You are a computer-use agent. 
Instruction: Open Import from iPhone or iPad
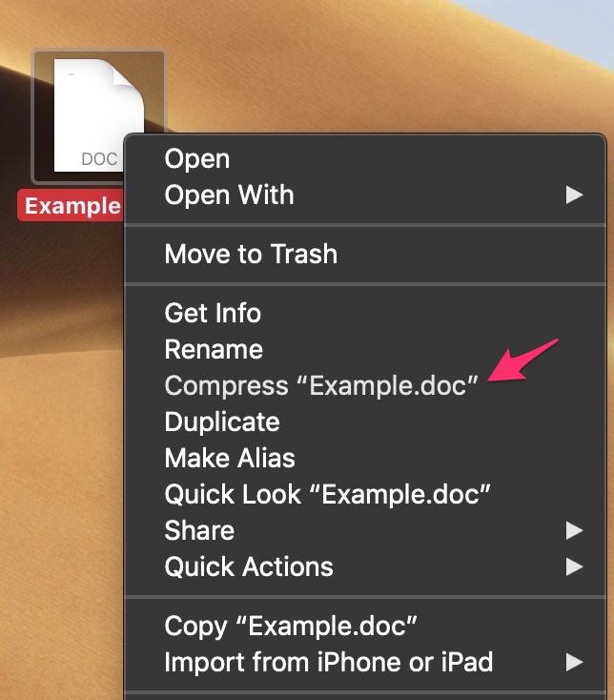[364, 662]
